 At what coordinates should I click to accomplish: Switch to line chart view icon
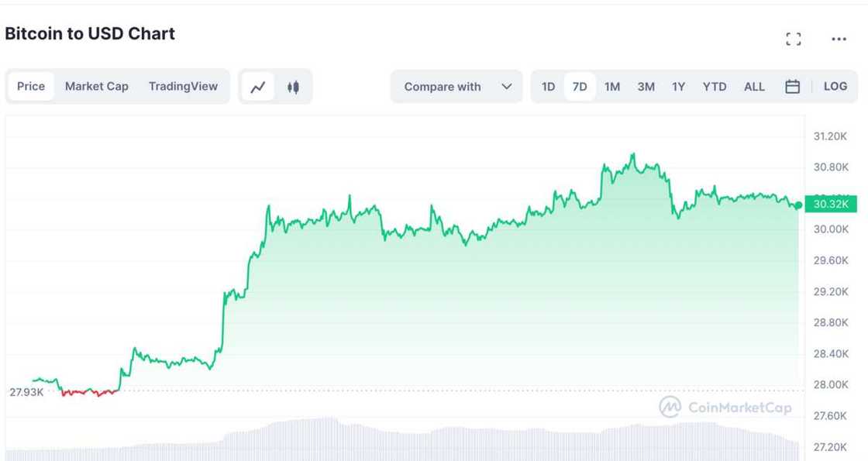tap(258, 87)
